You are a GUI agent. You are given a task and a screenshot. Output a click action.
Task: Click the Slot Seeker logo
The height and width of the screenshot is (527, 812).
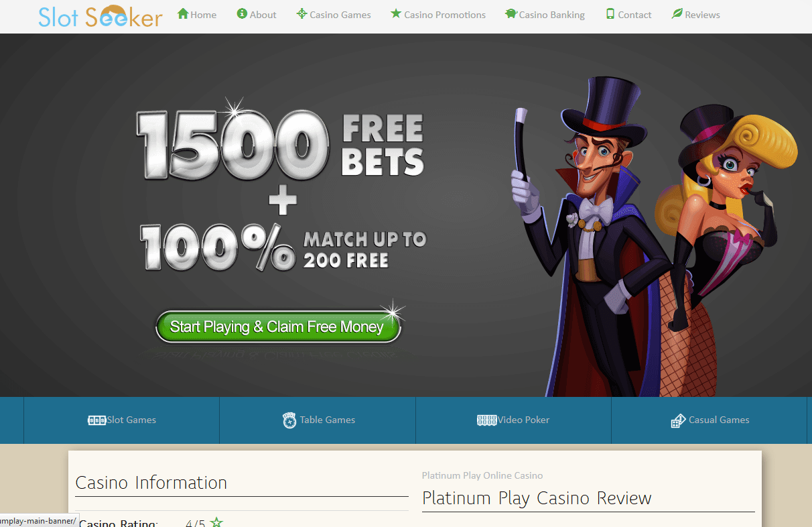(100, 15)
